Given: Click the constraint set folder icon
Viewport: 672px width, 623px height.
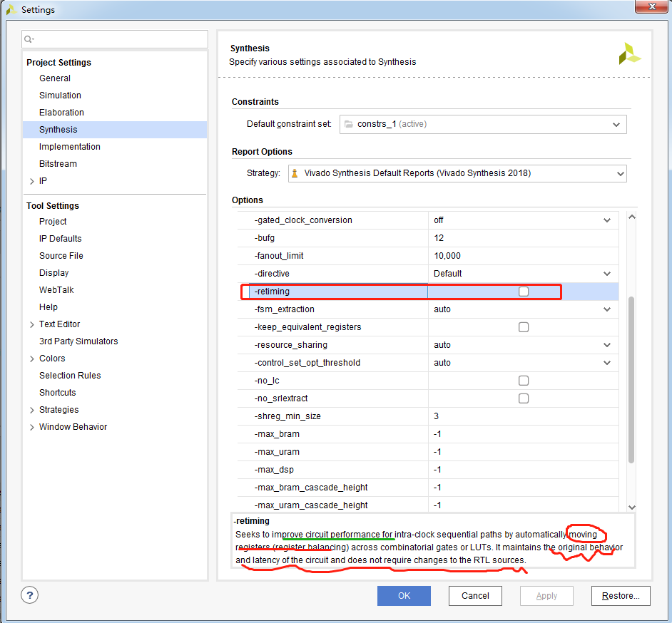Looking at the screenshot, I should [x=350, y=124].
